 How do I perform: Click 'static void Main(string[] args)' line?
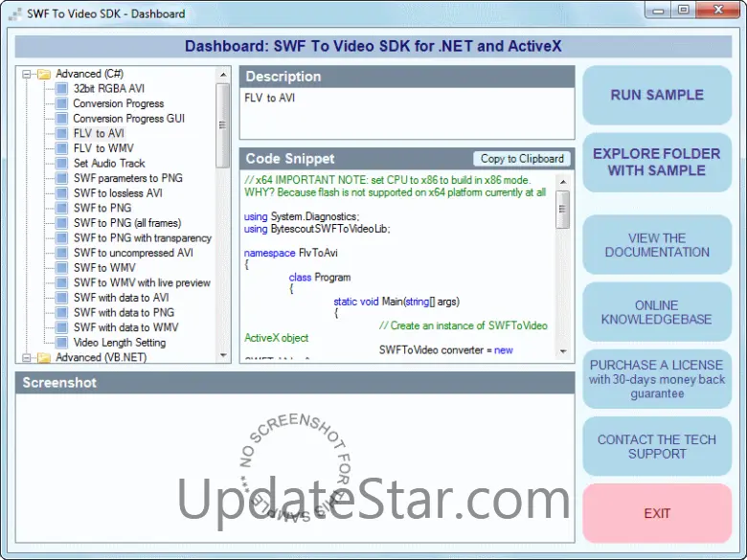(396, 302)
